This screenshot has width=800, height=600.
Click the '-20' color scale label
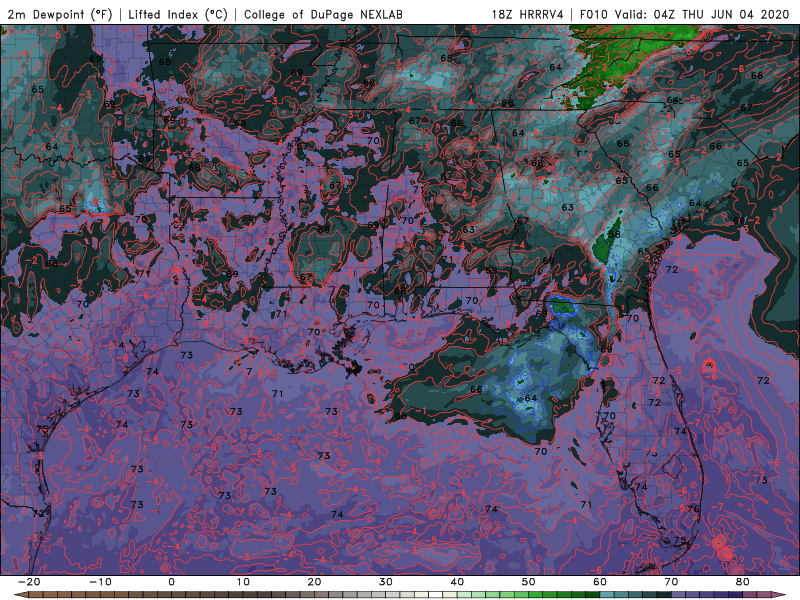tap(29, 582)
